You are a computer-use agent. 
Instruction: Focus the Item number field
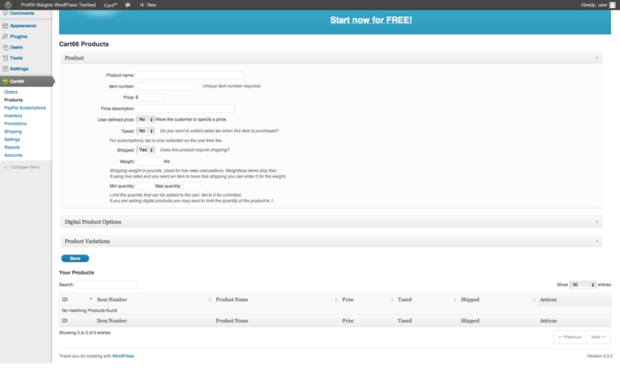pyautogui.click(x=166, y=86)
